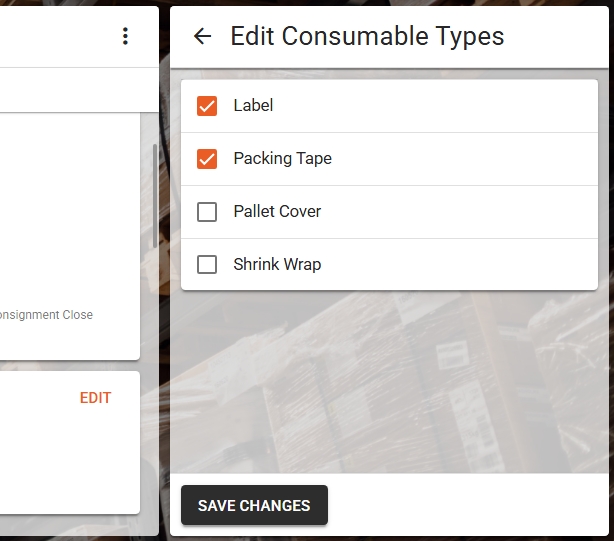Select the "Shrink Wrap" text label

277,264
